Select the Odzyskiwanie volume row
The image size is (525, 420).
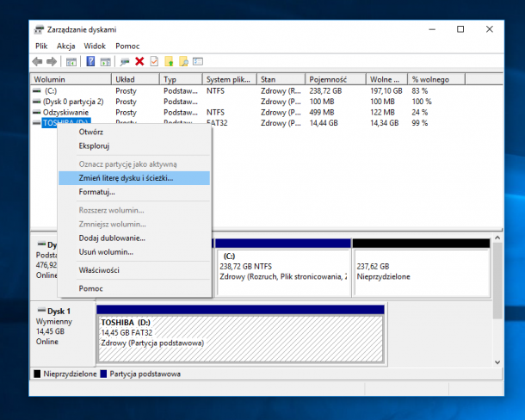point(65,112)
